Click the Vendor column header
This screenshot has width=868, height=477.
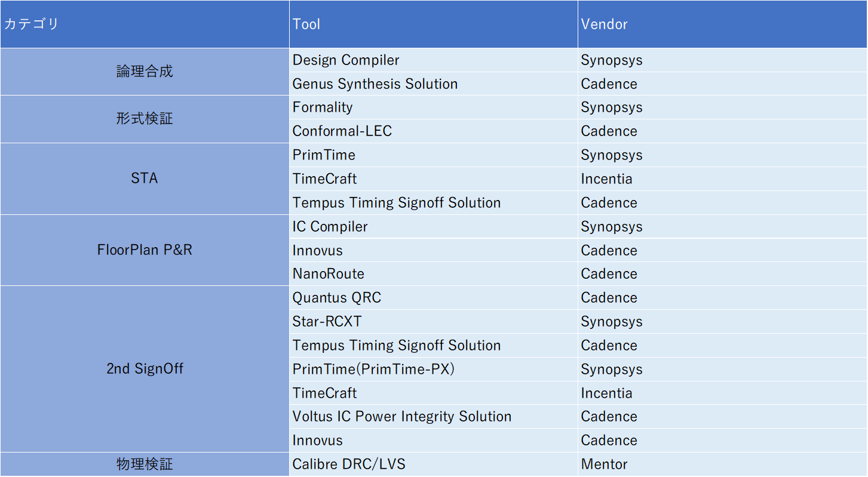pos(722,24)
